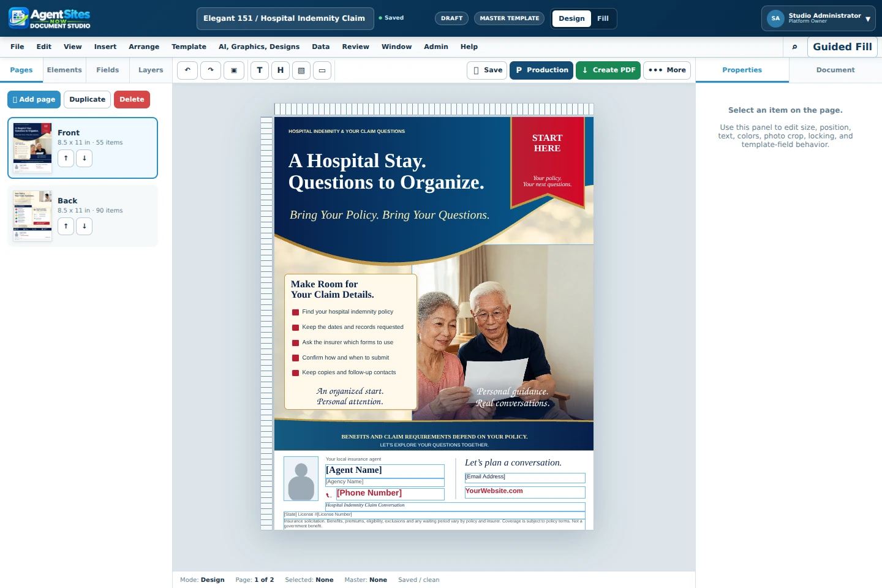
Task: Switch to Fill mode
Action: pos(603,18)
